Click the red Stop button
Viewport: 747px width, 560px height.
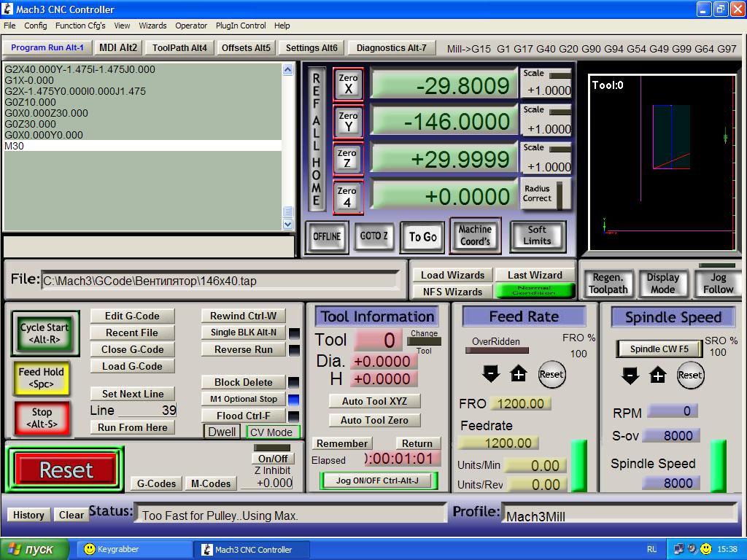click(x=42, y=418)
